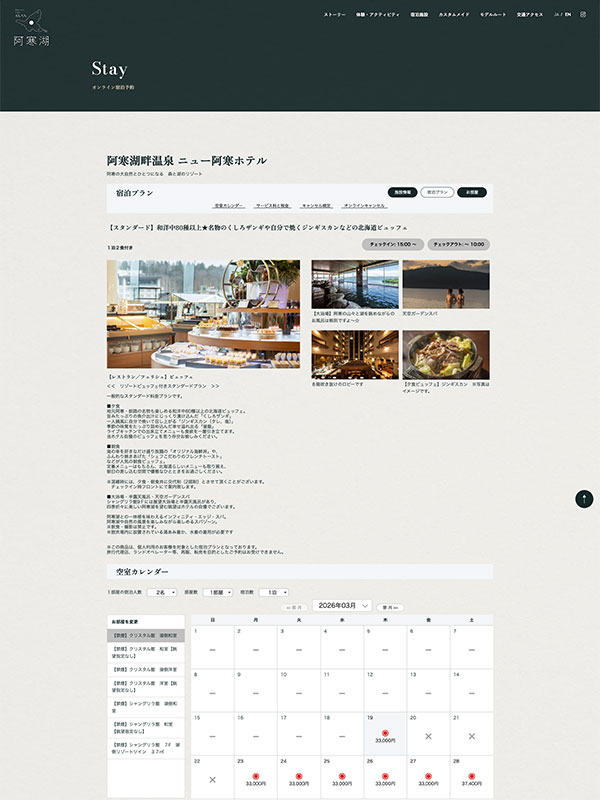This screenshot has height=800, width=600.
Task: Switch to the 宿泊プラン tab button
Action: (x=437, y=191)
